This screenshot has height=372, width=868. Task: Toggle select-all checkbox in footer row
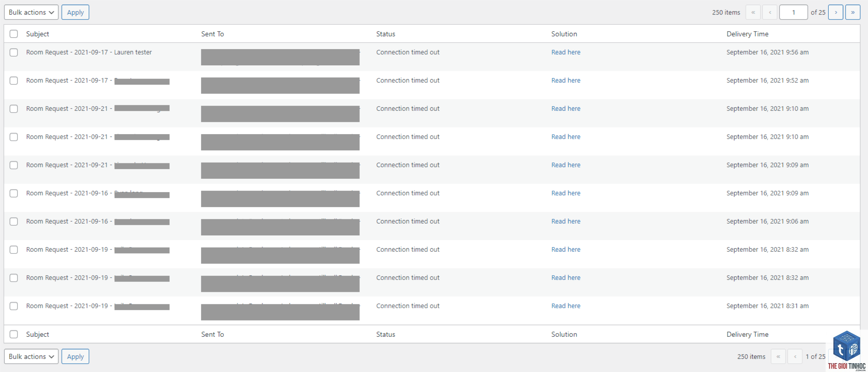pos(14,334)
